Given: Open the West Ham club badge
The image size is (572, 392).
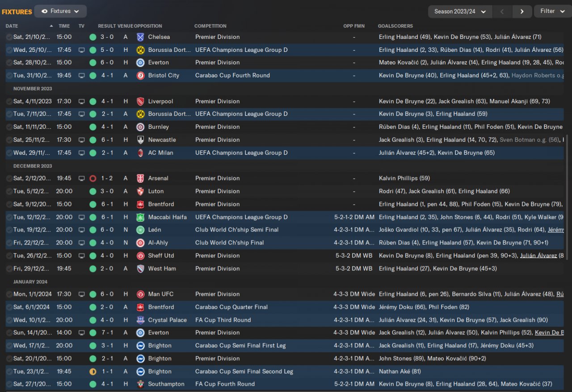Looking at the screenshot, I should coord(140,269).
